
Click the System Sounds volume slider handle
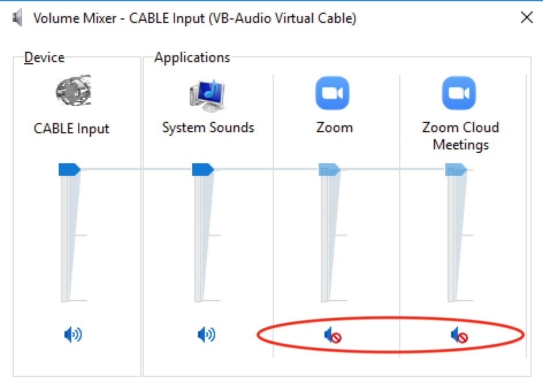(x=203, y=170)
